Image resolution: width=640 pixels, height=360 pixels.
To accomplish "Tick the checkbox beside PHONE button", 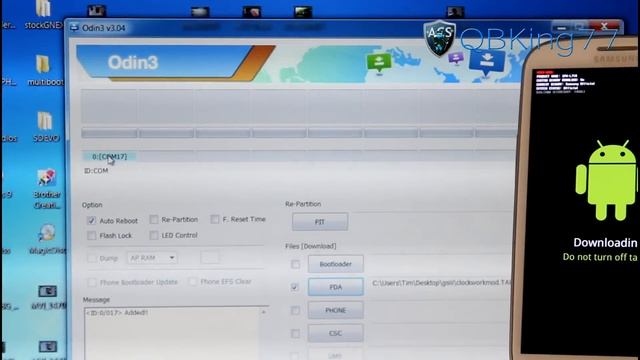I will pyautogui.click(x=295, y=310).
